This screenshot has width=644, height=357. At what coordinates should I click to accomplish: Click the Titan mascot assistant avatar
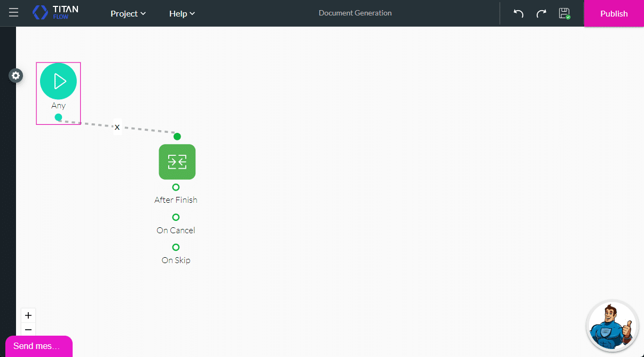612,326
